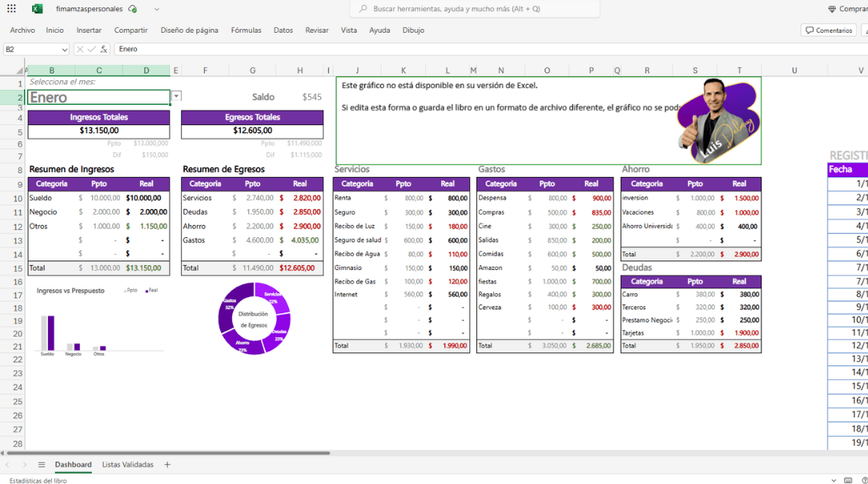Open the Insertar ribbon tab
This screenshot has width=868, height=484.
89,30
